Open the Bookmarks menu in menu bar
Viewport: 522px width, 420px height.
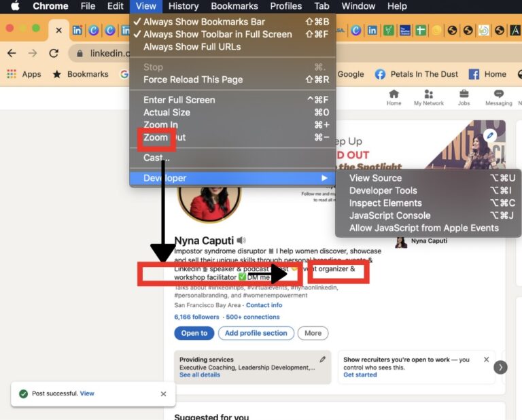[234, 6]
